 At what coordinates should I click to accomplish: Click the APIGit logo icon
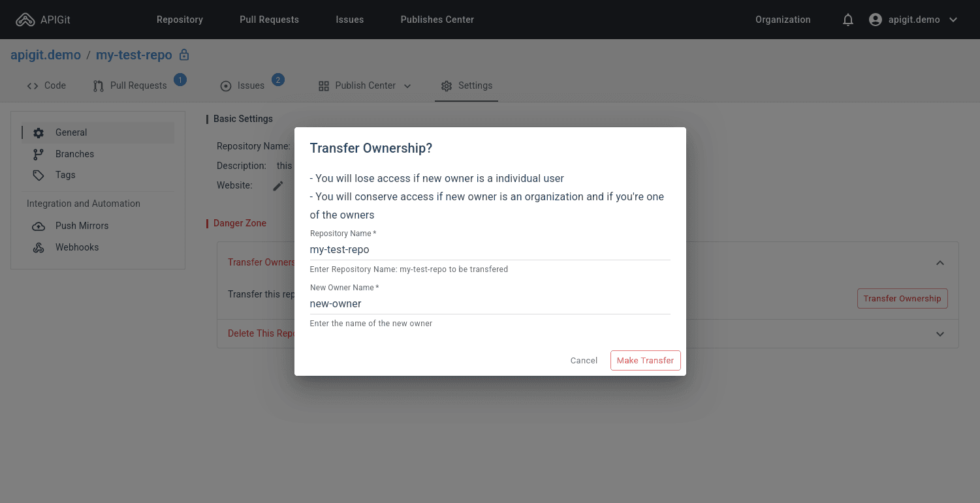point(25,20)
